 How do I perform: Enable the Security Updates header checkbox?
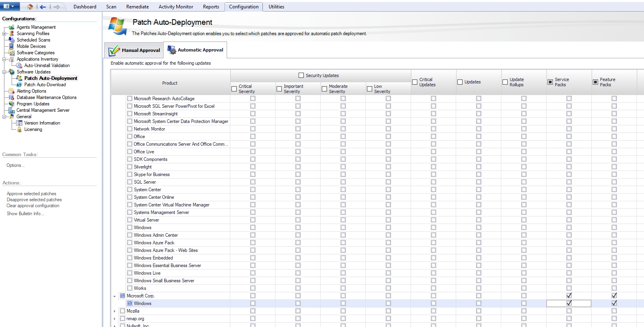click(x=301, y=75)
